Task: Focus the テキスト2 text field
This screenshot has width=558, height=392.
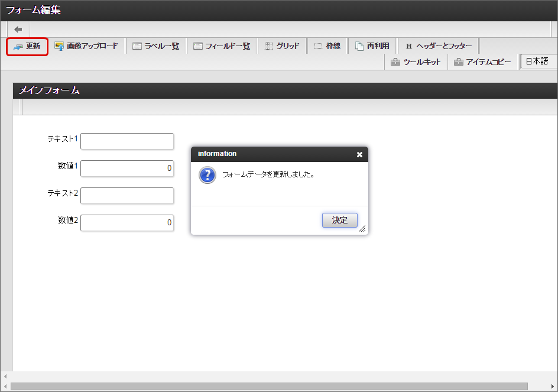Action: (127, 196)
